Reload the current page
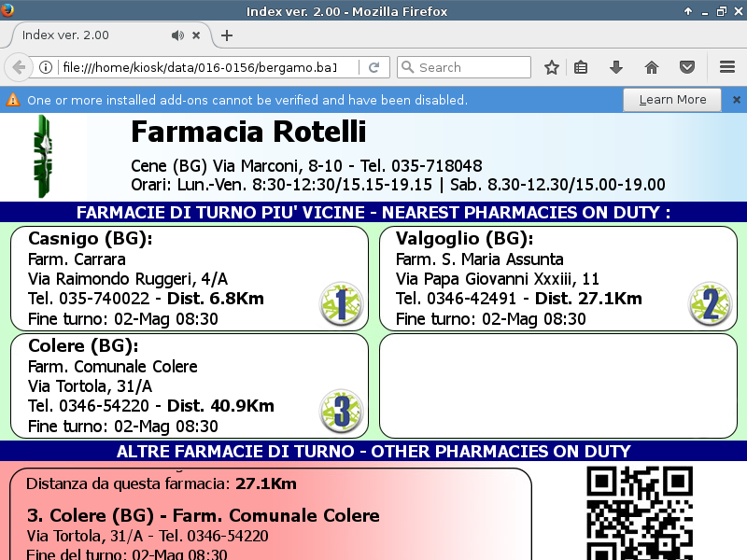This screenshot has height=560, width=747. click(374, 67)
